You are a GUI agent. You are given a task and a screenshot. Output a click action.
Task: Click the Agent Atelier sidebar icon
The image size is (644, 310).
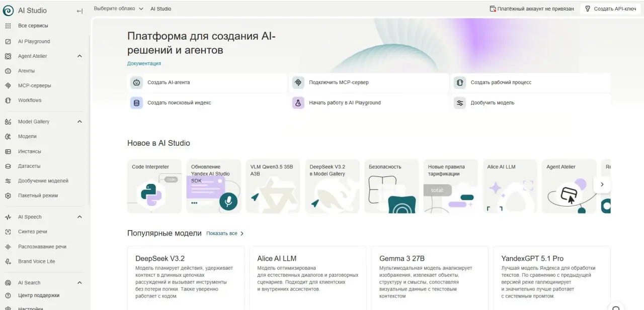pos(8,56)
